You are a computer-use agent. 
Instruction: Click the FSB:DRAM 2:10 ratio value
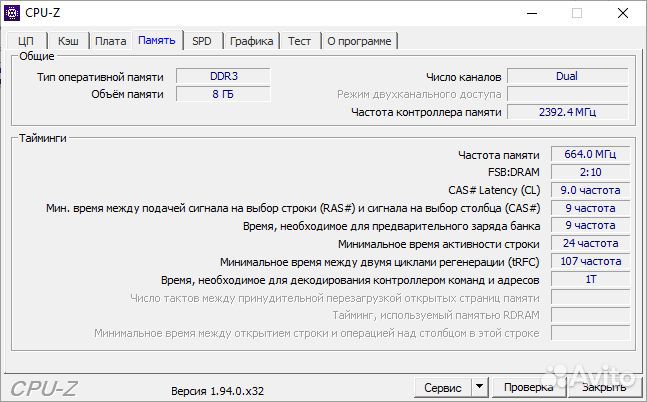point(590,172)
